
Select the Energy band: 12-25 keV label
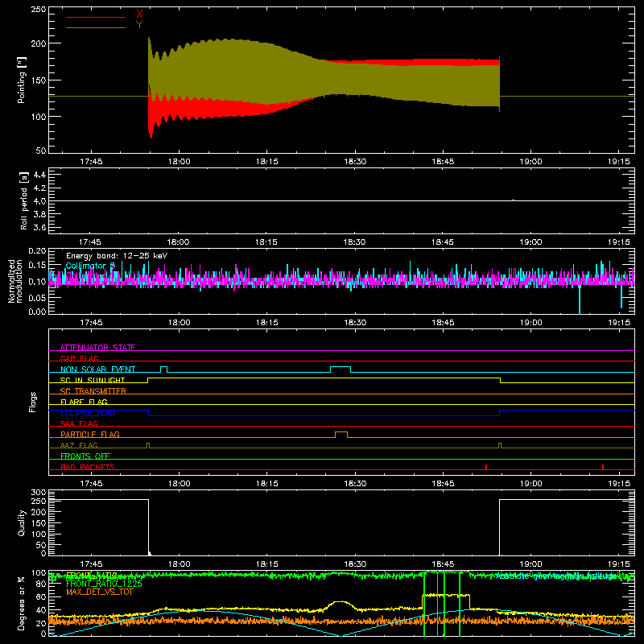coord(117,256)
